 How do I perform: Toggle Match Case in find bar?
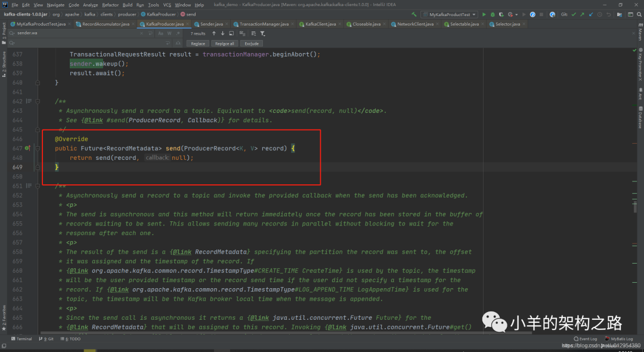tap(161, 34)
